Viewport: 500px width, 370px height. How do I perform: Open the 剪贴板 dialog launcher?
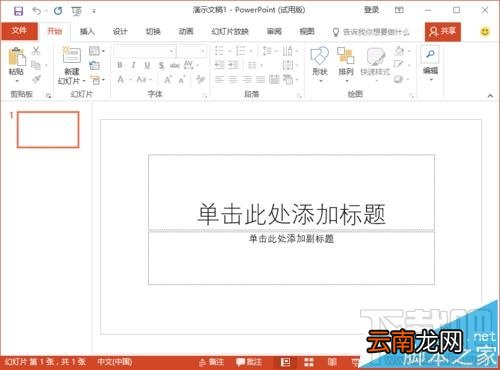click(x=49, y=96)
